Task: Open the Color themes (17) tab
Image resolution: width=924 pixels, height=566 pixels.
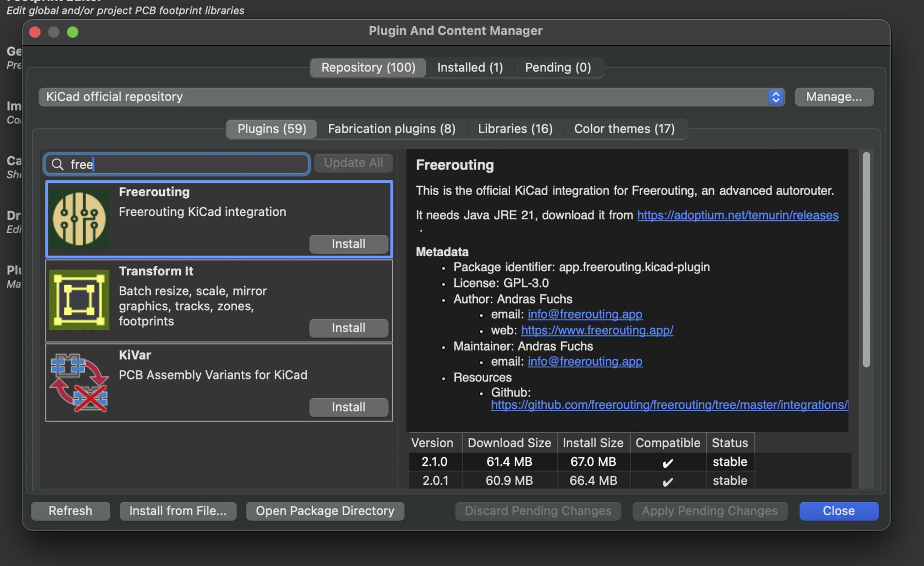Action: tap(624, 129)
